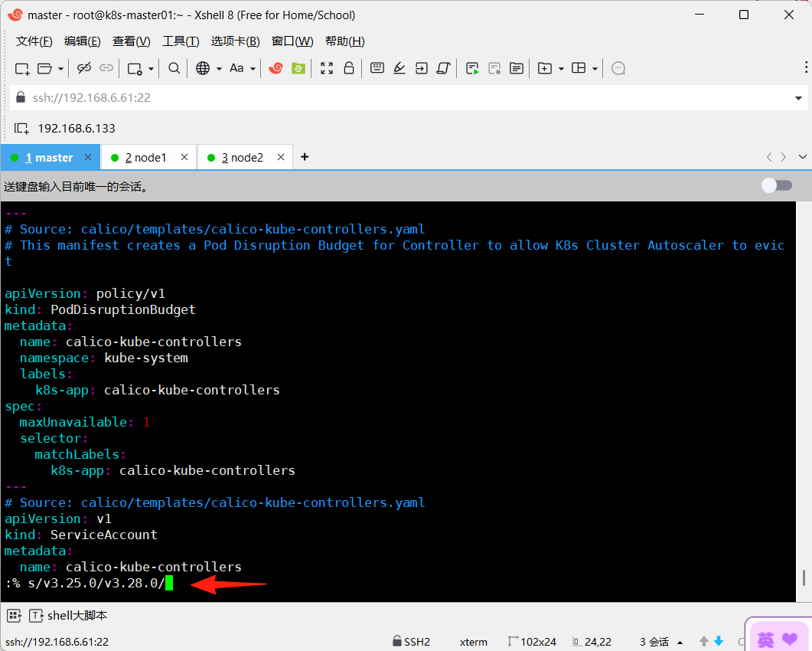Open the 编辑(E) menu
Image resolution: width=812 pixels, height=651 pixels.
click(x=83, y=41)
